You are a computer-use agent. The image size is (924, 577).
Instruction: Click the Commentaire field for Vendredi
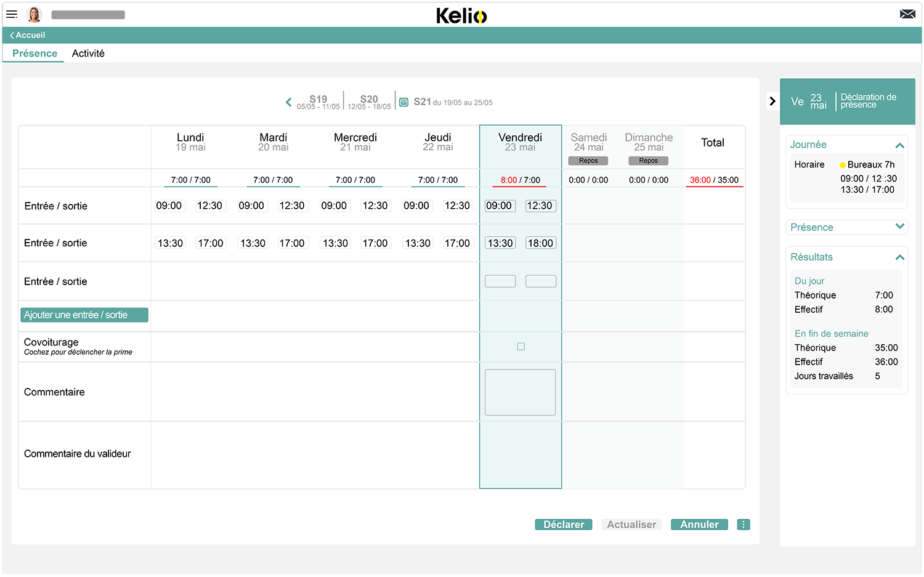(521, 392)
